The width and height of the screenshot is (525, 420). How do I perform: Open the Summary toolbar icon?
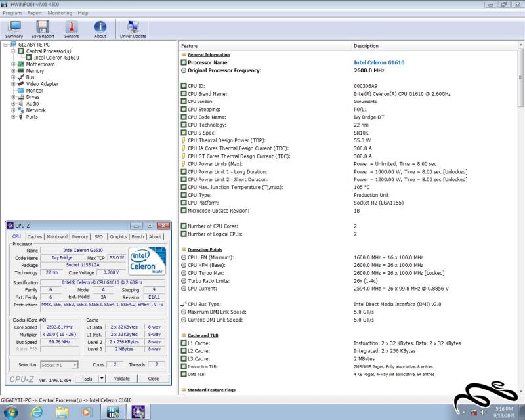(14, 28)
